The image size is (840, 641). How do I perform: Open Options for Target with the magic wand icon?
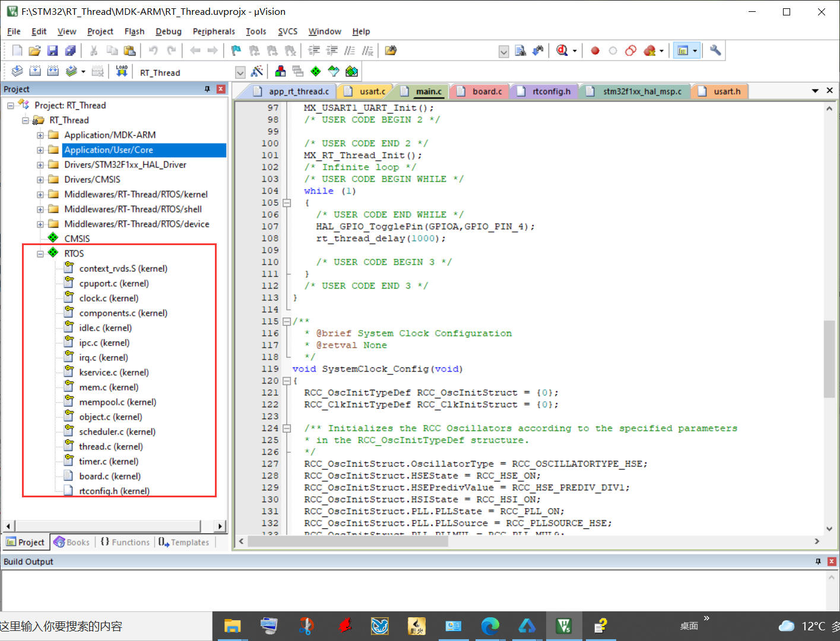pyautogui.click(x=257, y=72)
